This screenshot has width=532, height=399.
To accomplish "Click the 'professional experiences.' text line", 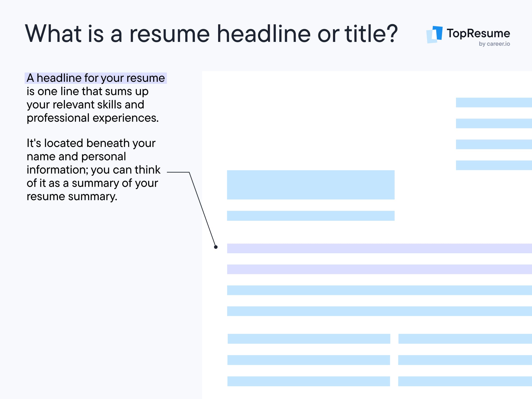I will pyautogui.click(x=93, y=118).
